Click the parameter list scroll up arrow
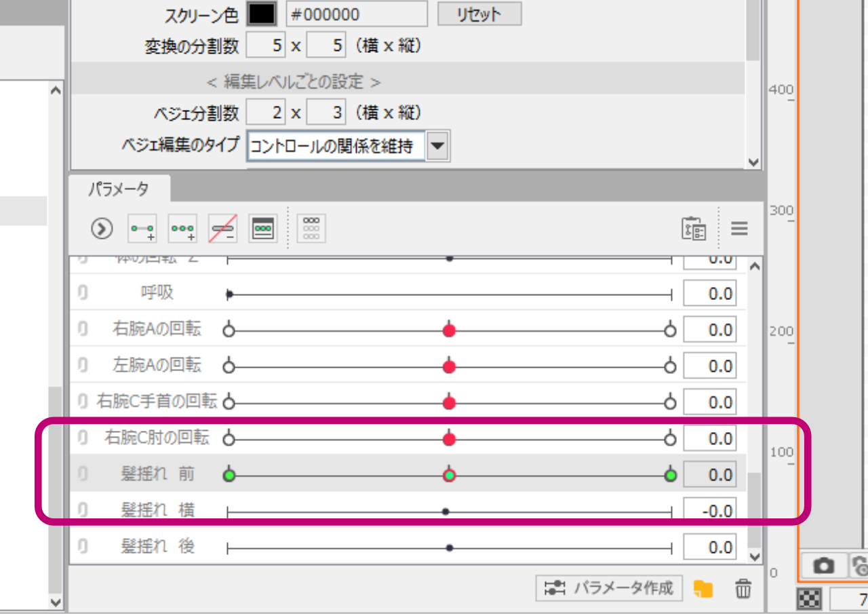Viewport: 868px width, 614px height. click(755, 267)
